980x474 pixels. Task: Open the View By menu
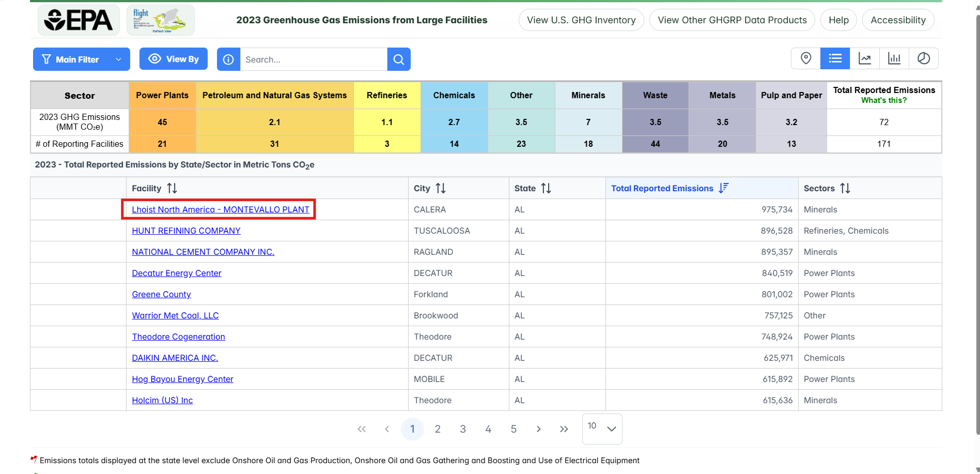pos(174,59)
